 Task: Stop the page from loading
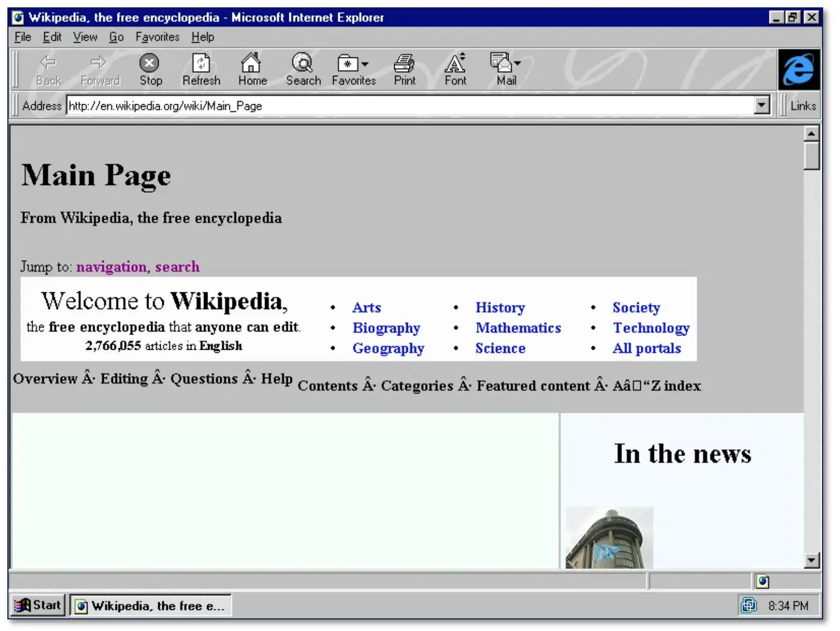(150, 70)
